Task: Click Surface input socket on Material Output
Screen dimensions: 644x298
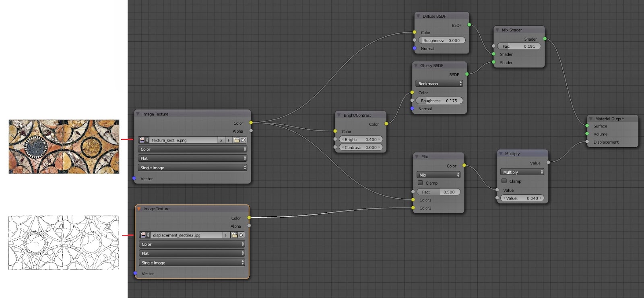Action: click(587, 126)
